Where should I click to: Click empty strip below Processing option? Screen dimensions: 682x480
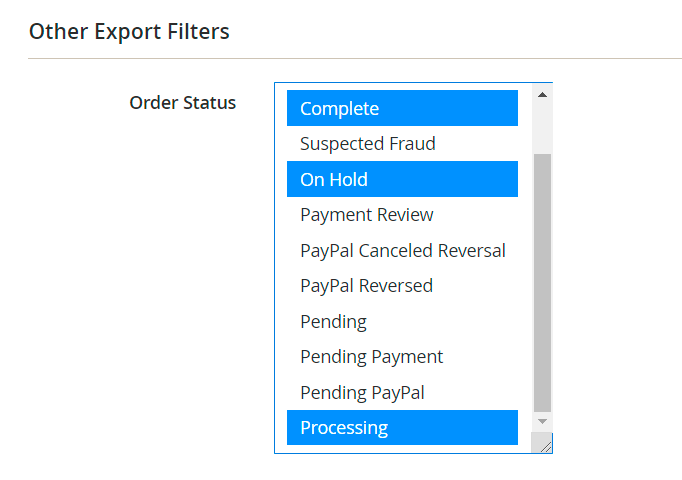402,449
